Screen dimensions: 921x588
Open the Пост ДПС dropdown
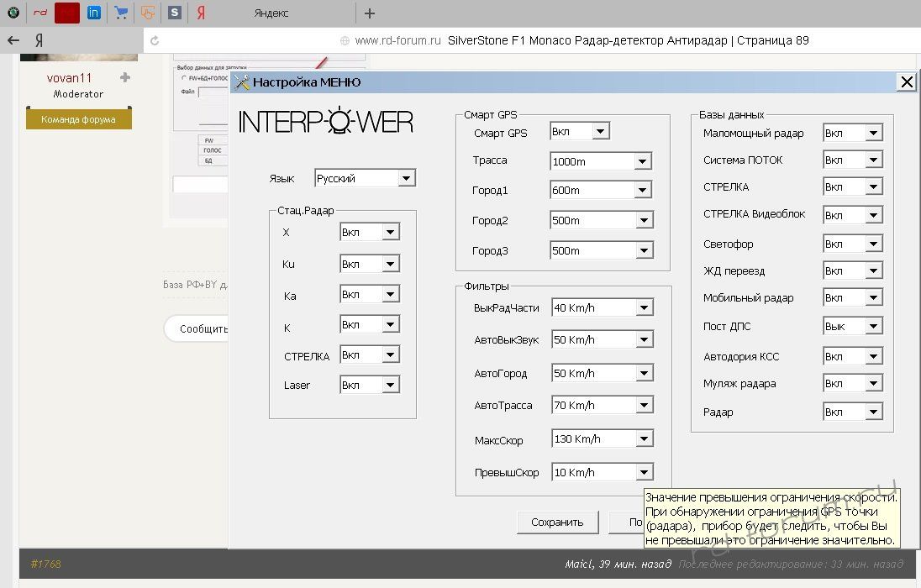pyautogui.click(x=873, y=327)
